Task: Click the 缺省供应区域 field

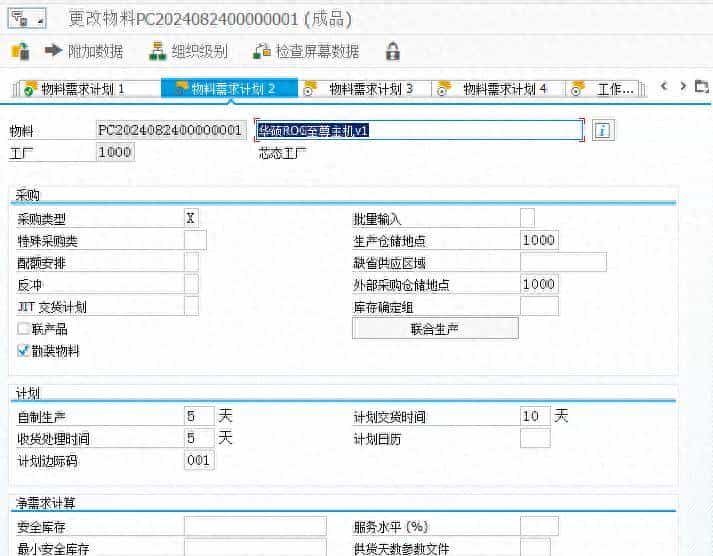Action: pos(563,262)
